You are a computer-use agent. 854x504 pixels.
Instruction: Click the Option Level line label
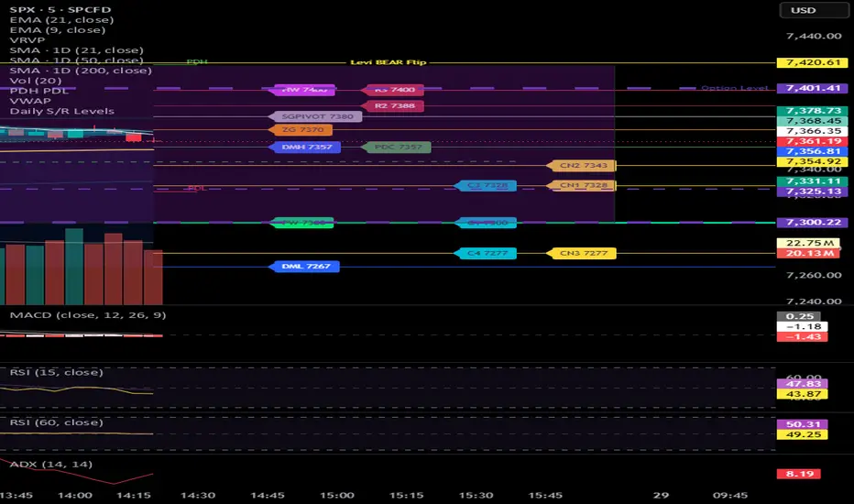(734, 88)
